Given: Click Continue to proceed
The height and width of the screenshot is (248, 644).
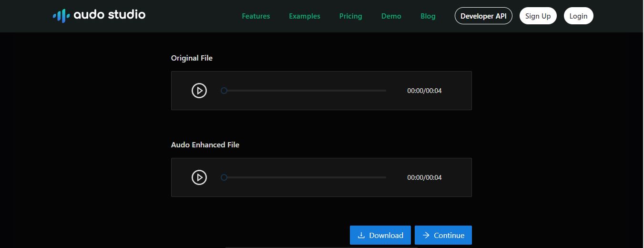Looking at the screenshot, I should (x=443, y=235).
